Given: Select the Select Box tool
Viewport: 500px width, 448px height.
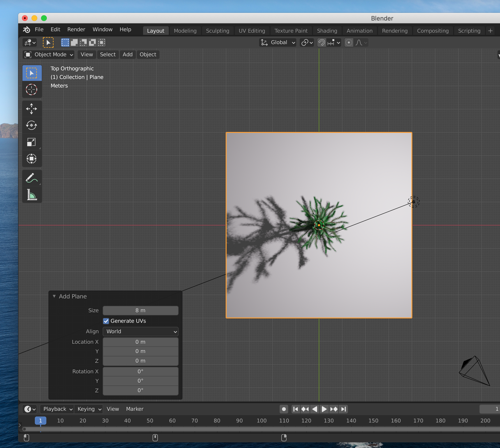Looking at the screenshot, I should [32, 73].
